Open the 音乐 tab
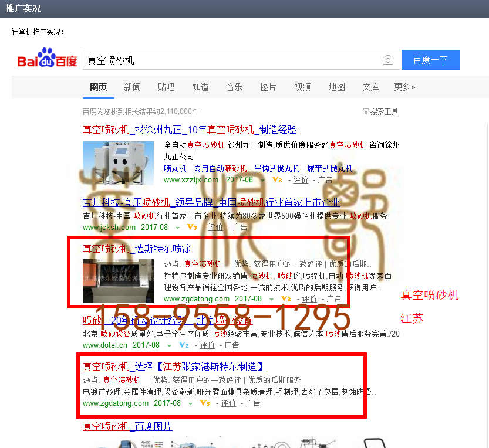Image resolution: width=489 pixels, height=448 pixels. pos(234,87)
